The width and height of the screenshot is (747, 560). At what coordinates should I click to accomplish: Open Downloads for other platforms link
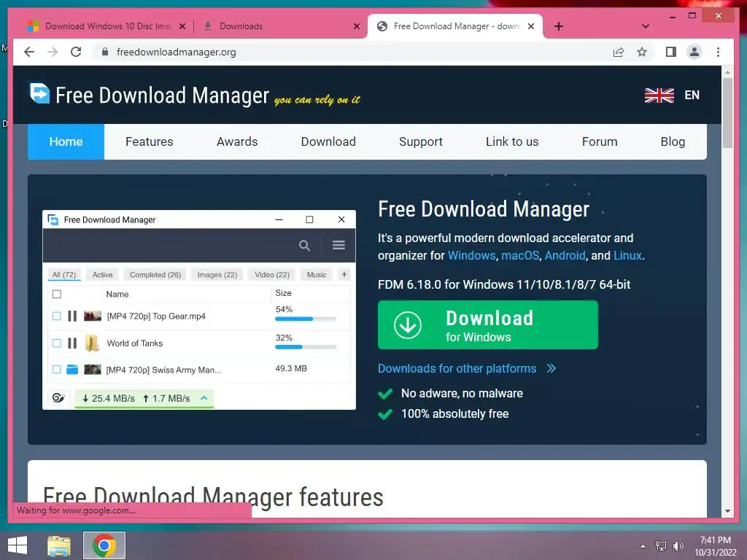[x=466, y=368]
